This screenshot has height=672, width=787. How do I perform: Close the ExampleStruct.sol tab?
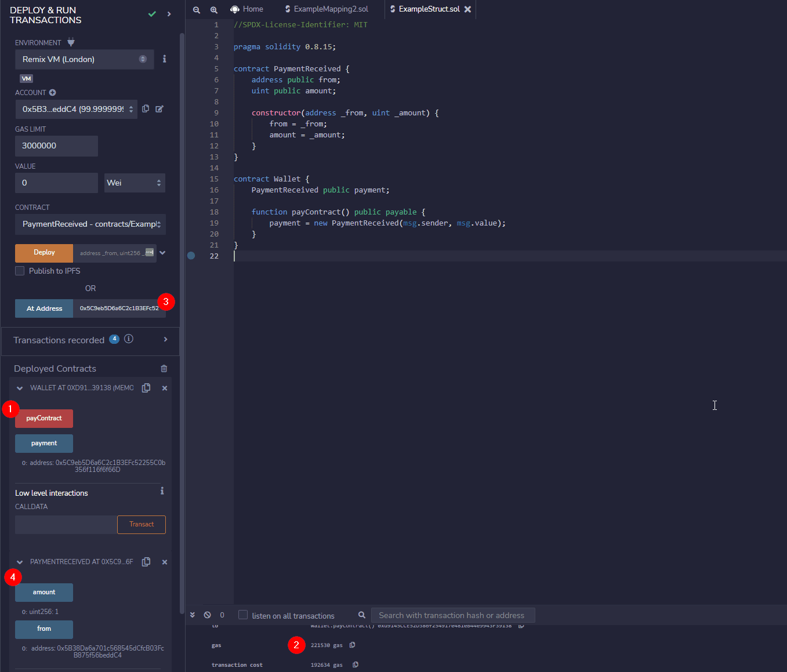467,9
